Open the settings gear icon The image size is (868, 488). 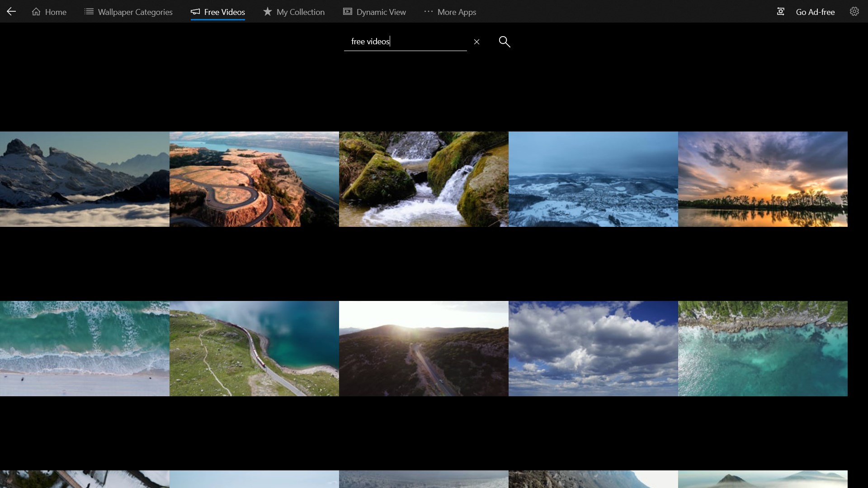coord(854,12)
